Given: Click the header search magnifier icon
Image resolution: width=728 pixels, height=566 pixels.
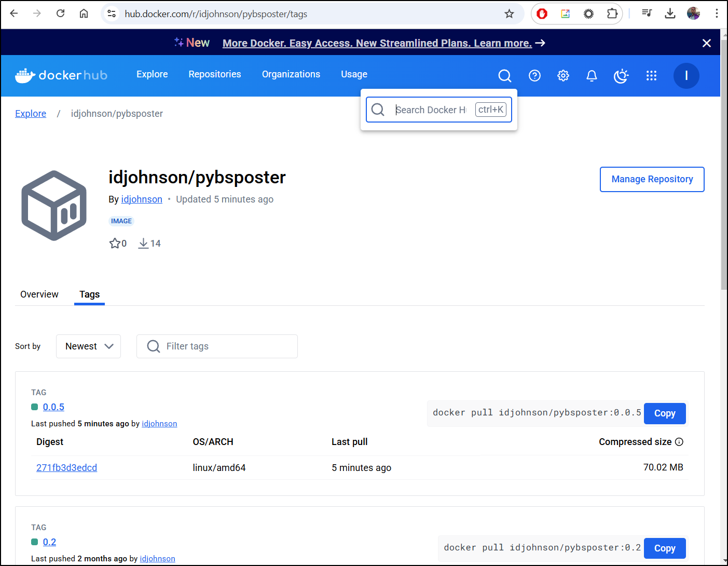Looking at the screenshot, I should coord(505,76).
